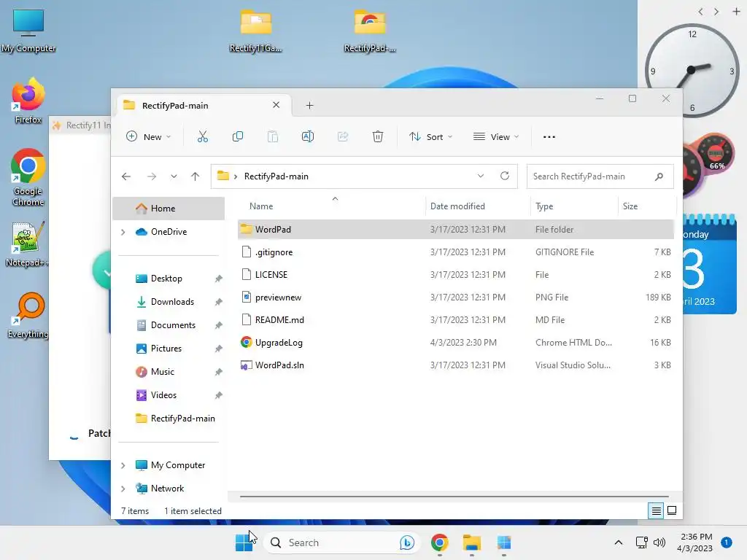The height and width of the screenshot is (560, 747).
Task: Click the volume icon in system tray
Action: pos(659,542)
